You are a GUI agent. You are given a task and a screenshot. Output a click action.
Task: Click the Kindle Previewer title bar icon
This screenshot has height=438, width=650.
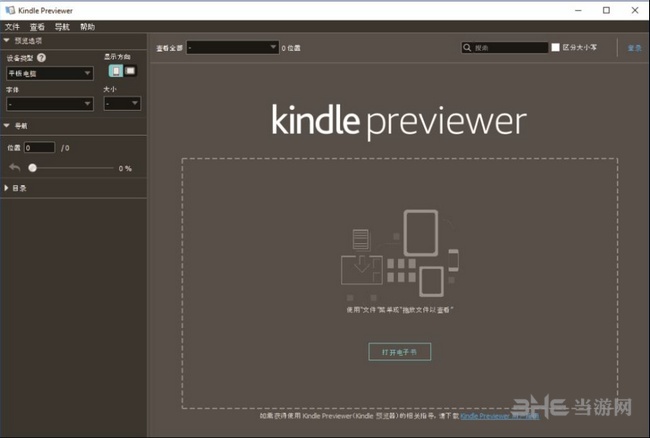coord(10,10)
